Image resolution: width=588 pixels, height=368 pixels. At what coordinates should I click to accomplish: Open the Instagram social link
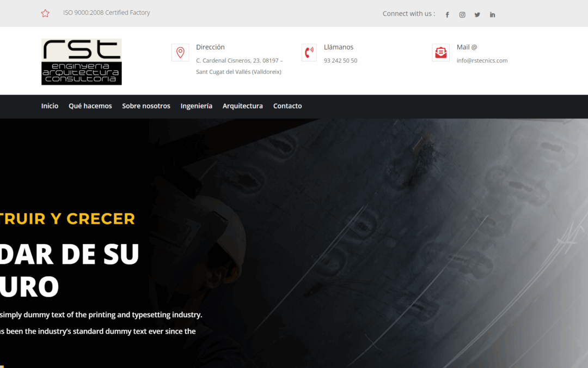click(x=462, y=15)
